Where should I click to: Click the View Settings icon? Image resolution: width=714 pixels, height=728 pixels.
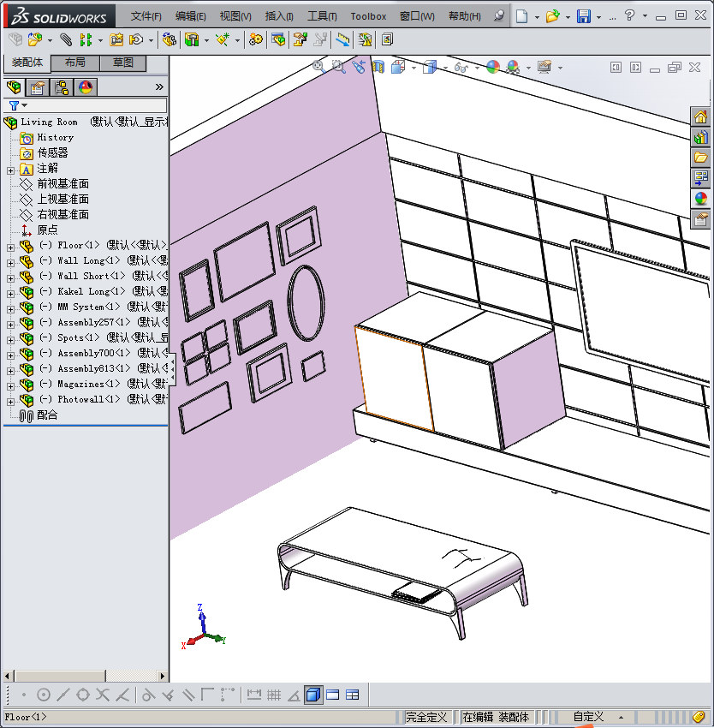(x=544, y=67)
